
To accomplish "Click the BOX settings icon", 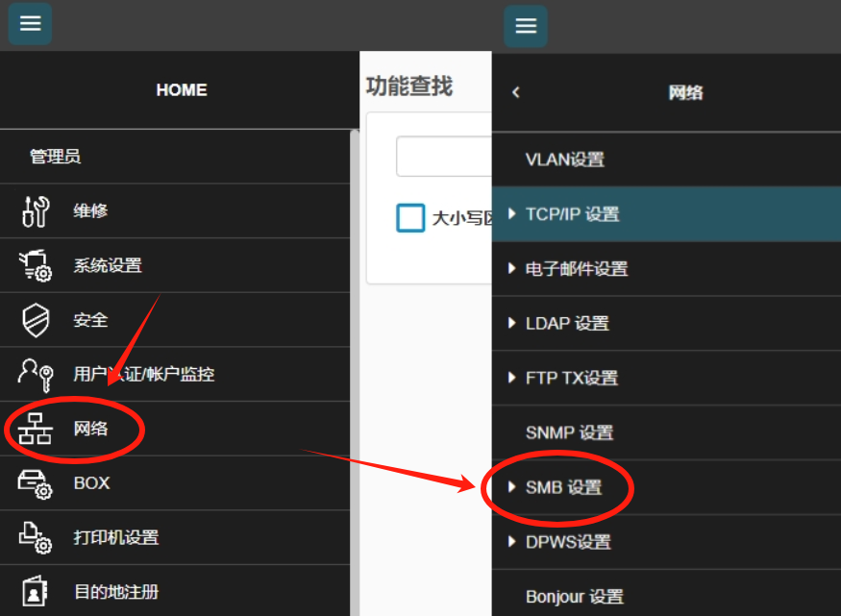I will [36, 483].
